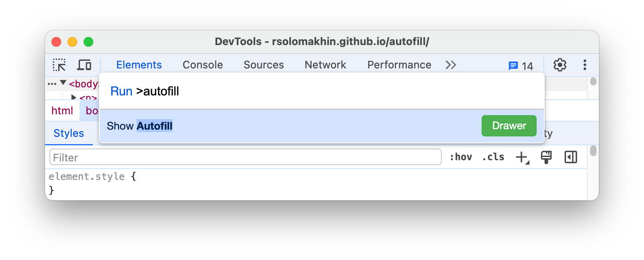Open the more panels chevron menu
The image size is (644, 260).
click(451, 64)
